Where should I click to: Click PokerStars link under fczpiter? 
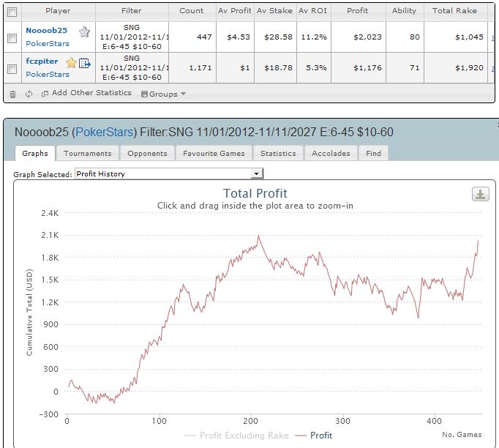click(48, 74)
